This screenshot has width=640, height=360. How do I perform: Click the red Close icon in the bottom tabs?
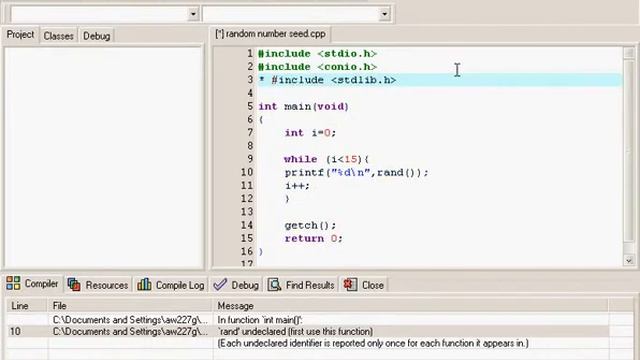[350, 284]
